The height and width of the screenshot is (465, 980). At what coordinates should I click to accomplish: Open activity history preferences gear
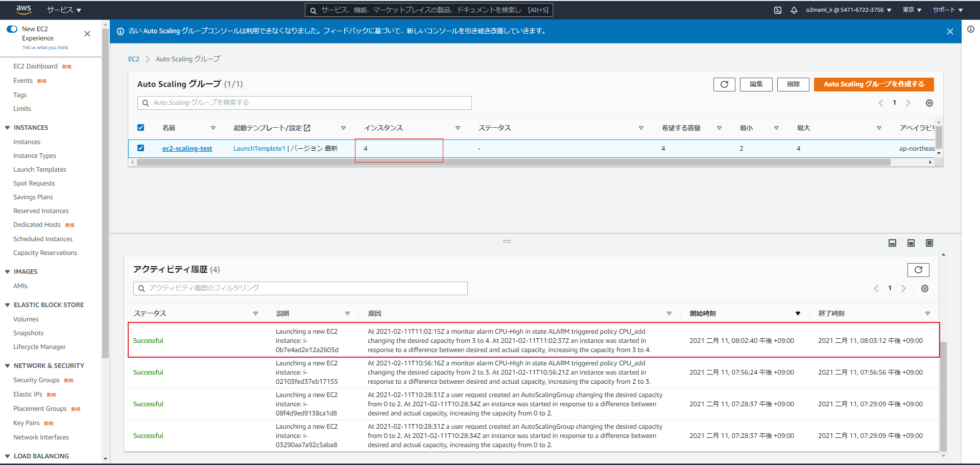[924, 289]
